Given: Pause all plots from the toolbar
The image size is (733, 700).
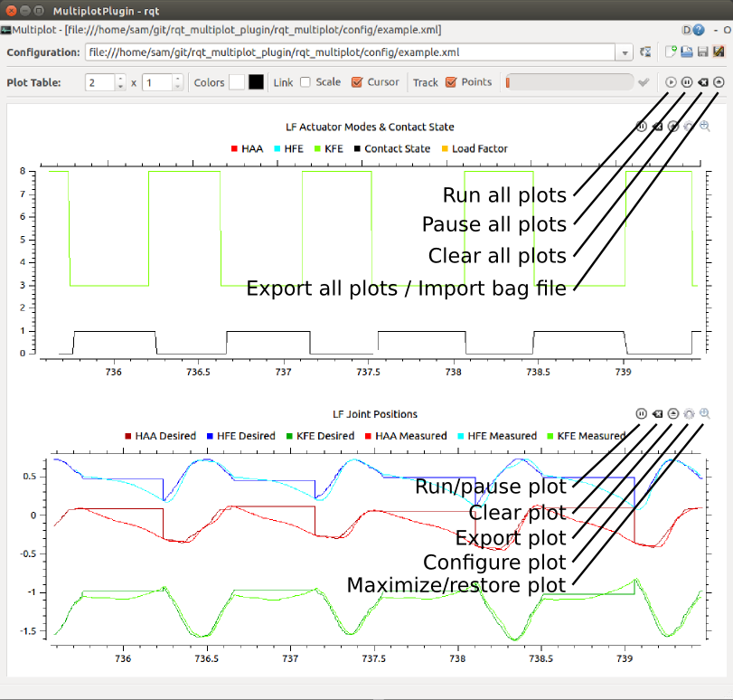Looking at the screenshot, I should tap(687, 82).
